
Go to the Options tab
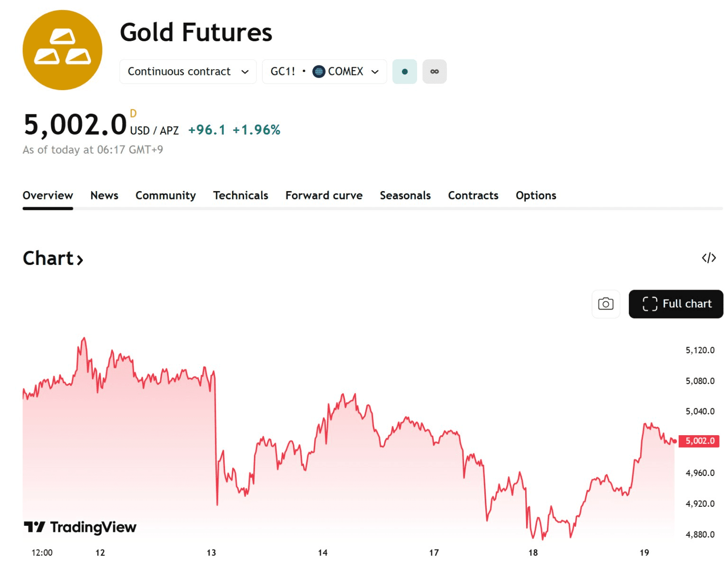pos(536,195)
